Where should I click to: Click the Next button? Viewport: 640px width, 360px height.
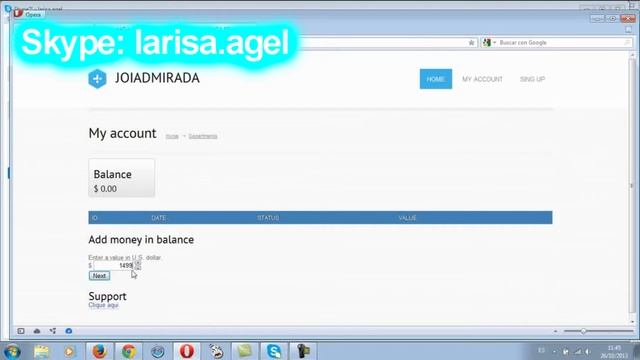(99, 276)
